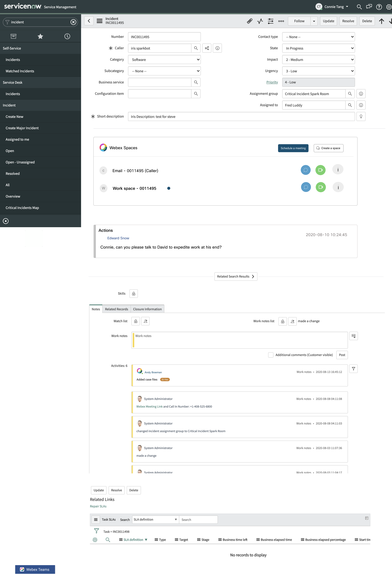The height and width of the screenshot is (575, 392).
Task: Change State from In Progress
Action: point(319,48)
